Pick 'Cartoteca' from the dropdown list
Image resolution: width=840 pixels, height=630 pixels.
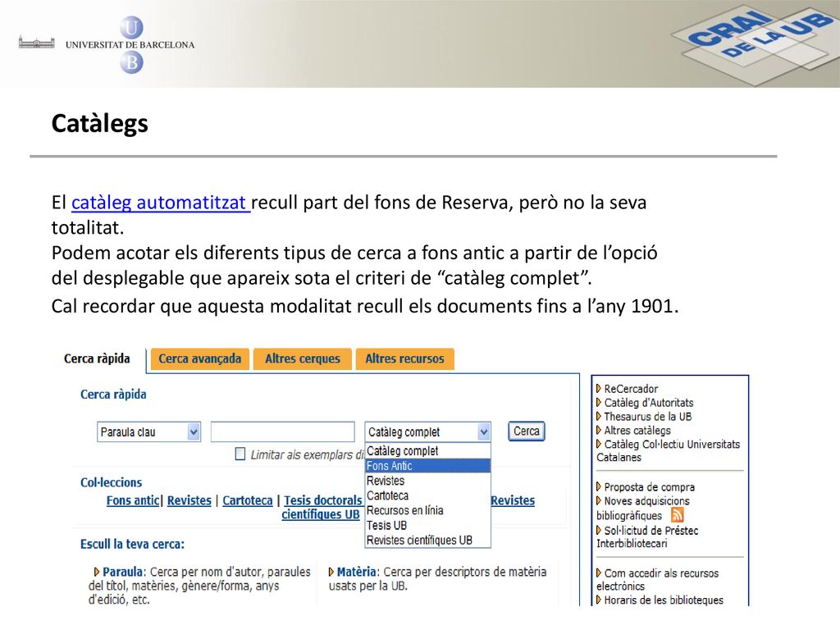point(427,495)
